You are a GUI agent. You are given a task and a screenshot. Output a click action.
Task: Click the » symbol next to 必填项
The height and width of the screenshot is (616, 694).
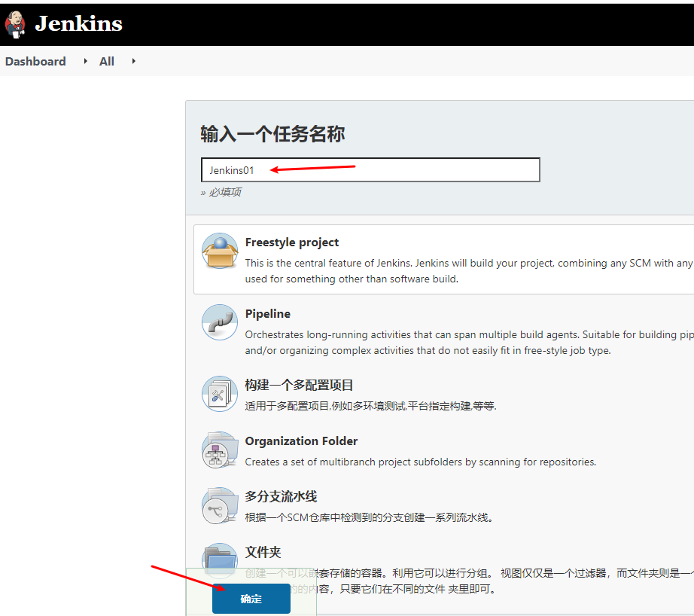(203, 192)
